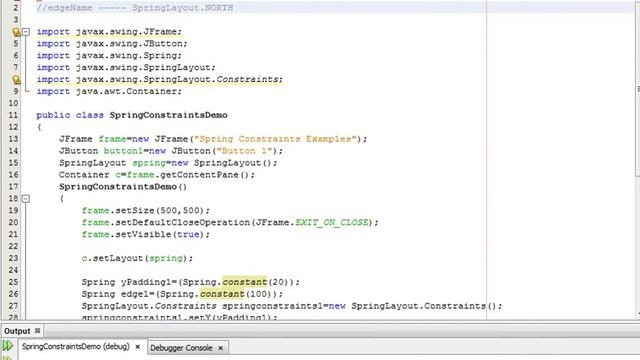Collapse the constructor fold marker at line 18

pyautogui.click(x=26, y=199)
